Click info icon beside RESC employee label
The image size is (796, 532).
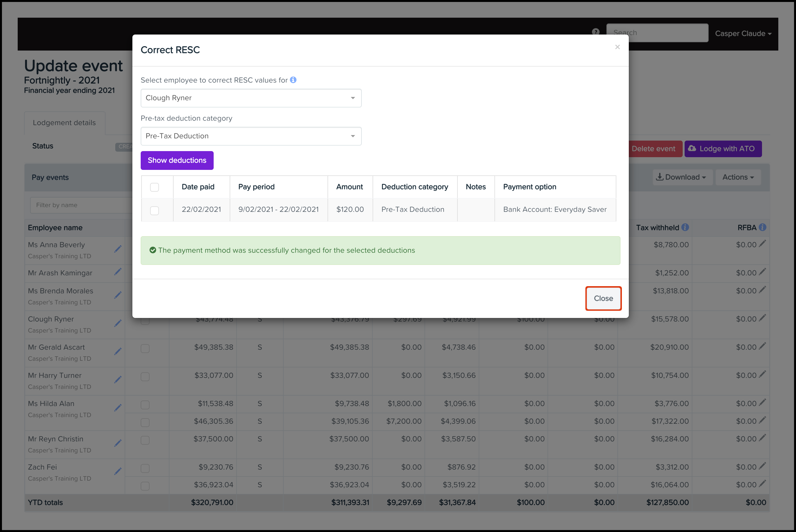tap(293, 80)
